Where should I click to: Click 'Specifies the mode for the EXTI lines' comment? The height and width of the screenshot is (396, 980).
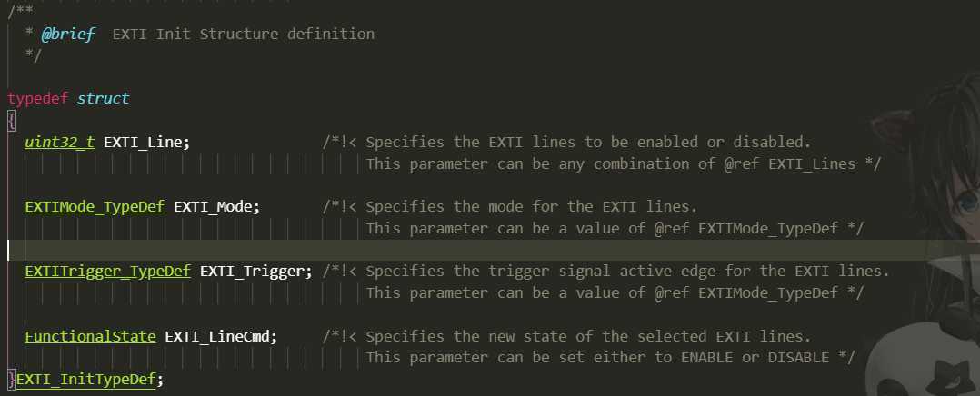tap(531, 206)
